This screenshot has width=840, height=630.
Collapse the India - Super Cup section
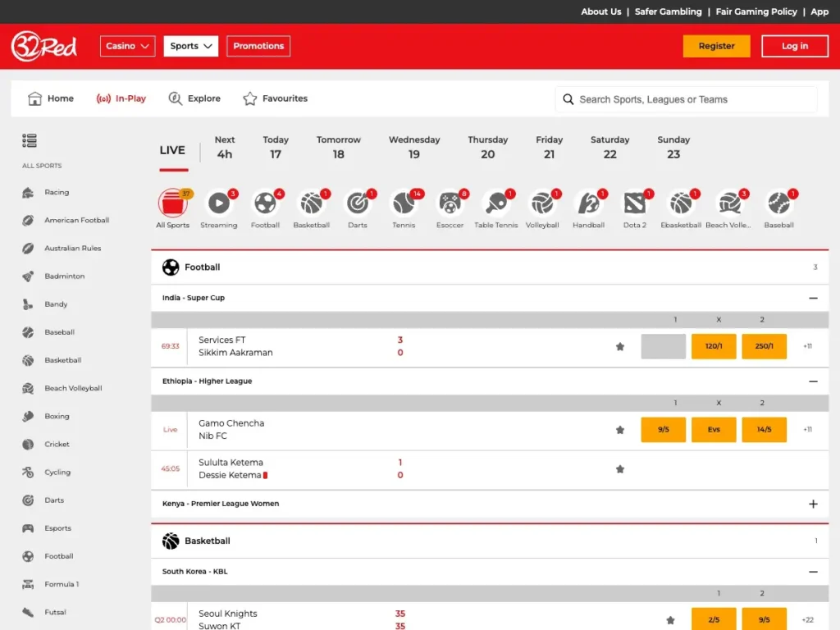point(813,299)
